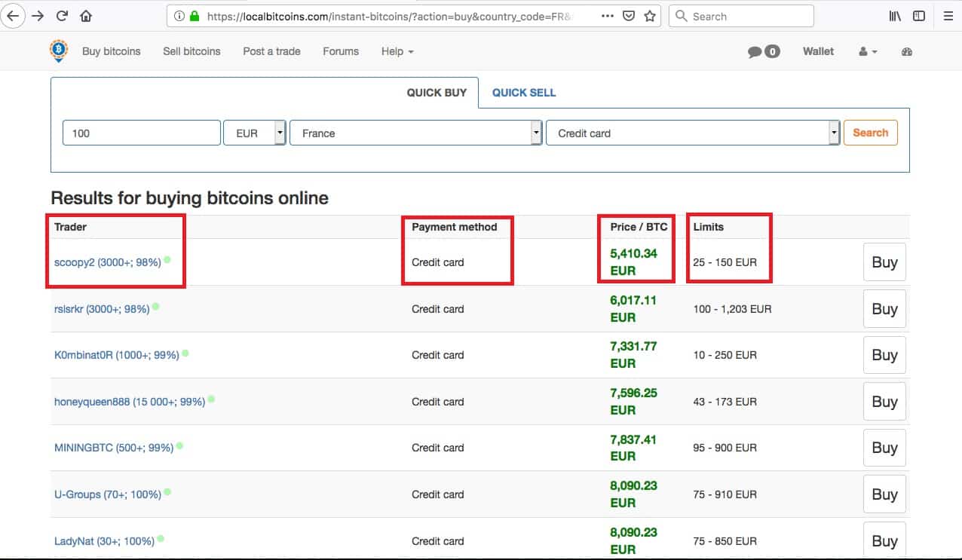Open the Firefox hamburger menu

tap(948, 16)
